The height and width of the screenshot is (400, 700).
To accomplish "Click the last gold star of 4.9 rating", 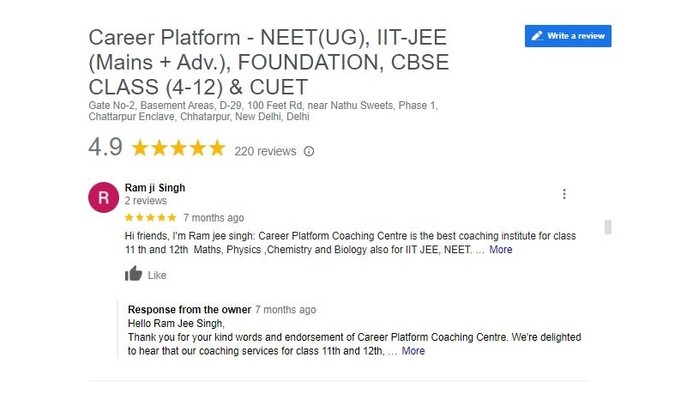I will [x=217, y=148].
